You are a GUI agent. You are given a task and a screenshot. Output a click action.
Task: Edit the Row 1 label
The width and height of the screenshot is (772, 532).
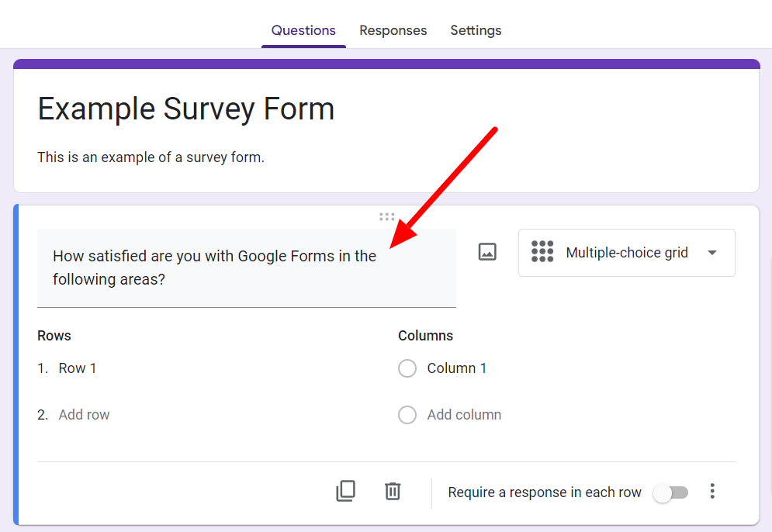78,368
